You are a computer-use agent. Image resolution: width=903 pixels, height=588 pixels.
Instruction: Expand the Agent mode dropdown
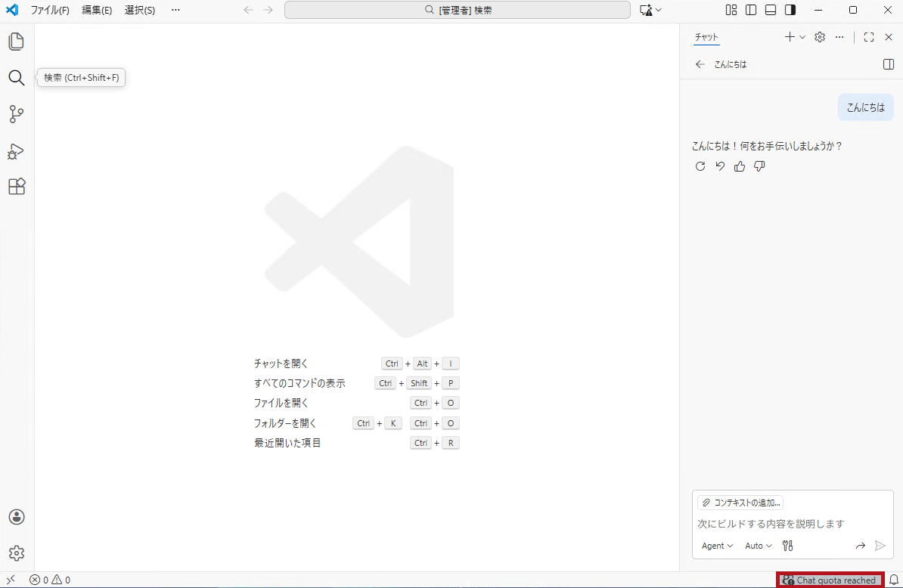tap(717, 546)
